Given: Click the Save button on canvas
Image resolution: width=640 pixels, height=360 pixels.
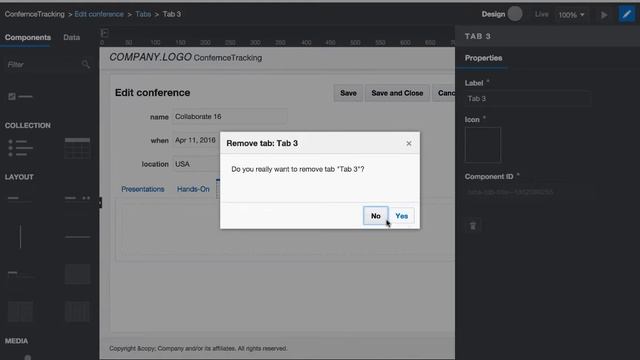Looking at the screenshot, I should point(348,93).
